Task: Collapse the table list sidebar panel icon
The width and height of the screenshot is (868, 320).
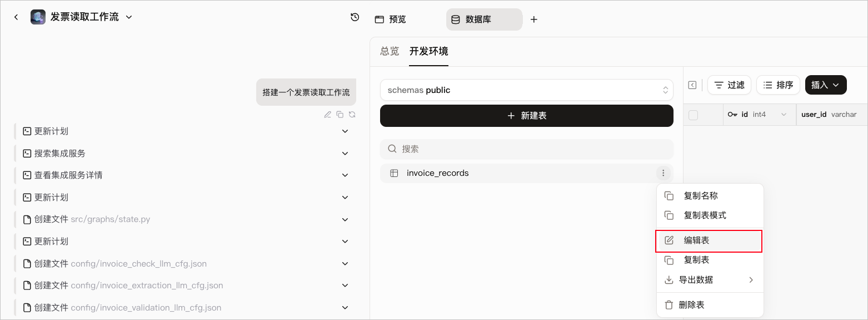Action: [692, 85]
